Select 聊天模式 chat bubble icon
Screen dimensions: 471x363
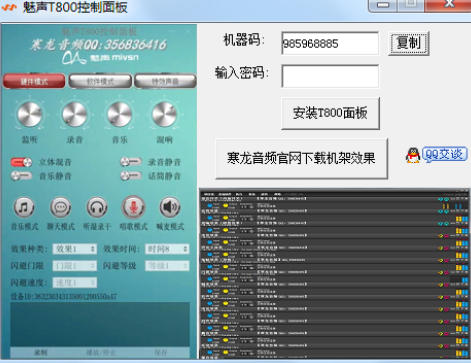pyautogui.click(x=60, y=207)
